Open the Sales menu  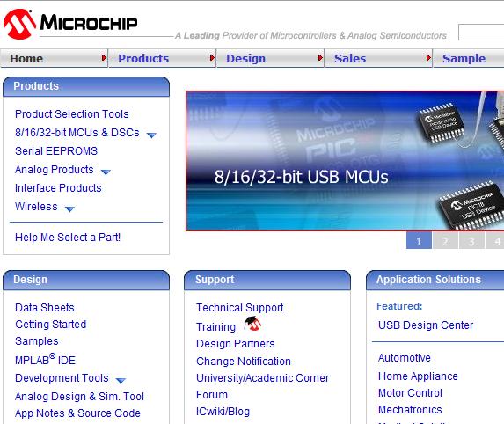[x=378, y=58]
